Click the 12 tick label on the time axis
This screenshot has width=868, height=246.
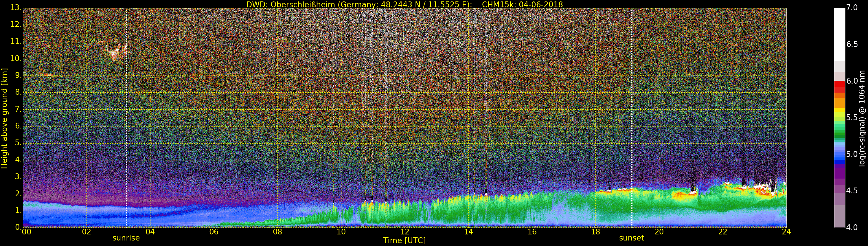click(x=405, y=232)
